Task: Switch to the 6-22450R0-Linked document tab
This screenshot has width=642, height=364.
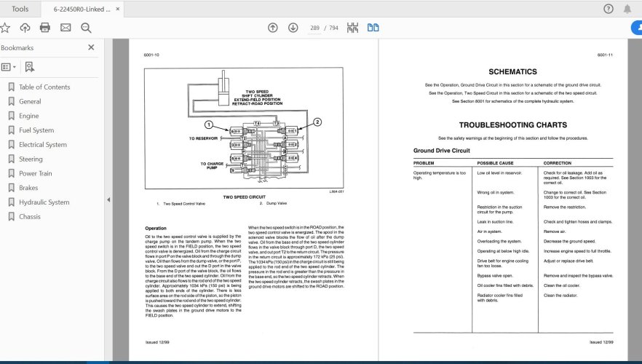Action: tap(82, 9)
